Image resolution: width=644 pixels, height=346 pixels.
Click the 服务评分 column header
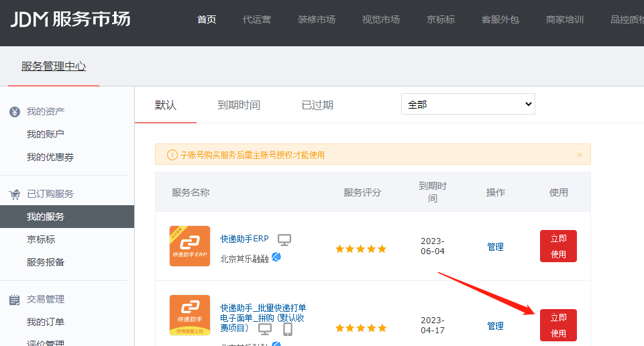pyautogui.click(x=362, y=192)
